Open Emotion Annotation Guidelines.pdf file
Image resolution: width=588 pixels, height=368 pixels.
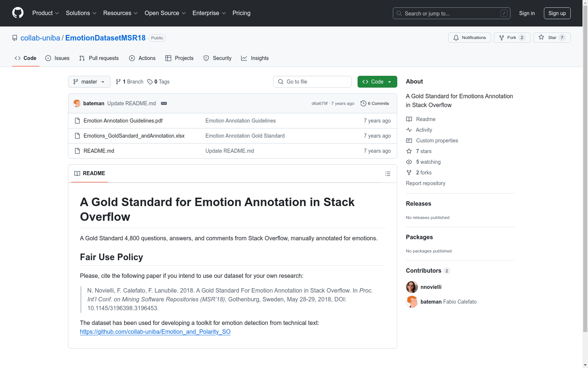click(123, 121)
